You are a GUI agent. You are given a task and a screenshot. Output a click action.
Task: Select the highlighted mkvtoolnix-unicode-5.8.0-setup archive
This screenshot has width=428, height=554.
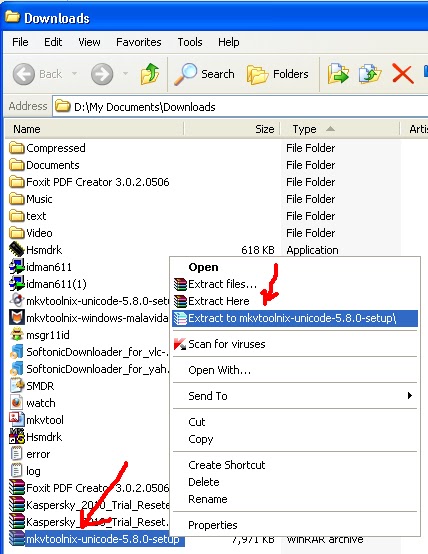coord(96,539)
